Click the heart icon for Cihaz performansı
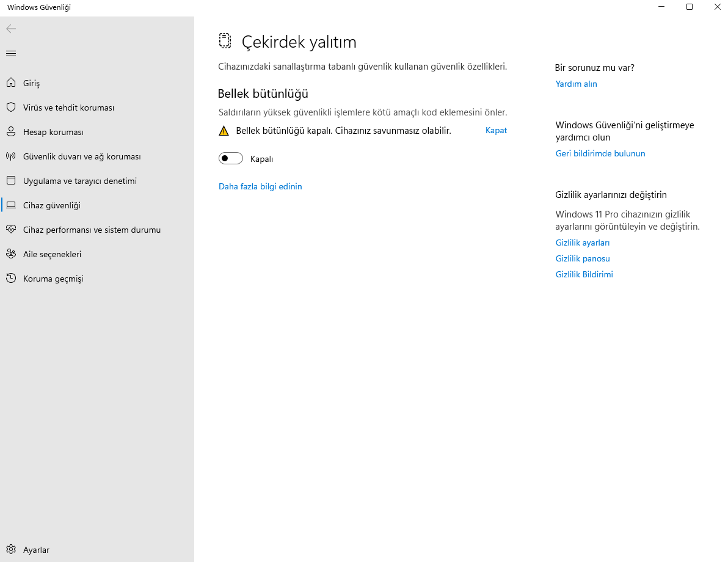The height and width of the screenshot is (562, 728). click(11, 230)
